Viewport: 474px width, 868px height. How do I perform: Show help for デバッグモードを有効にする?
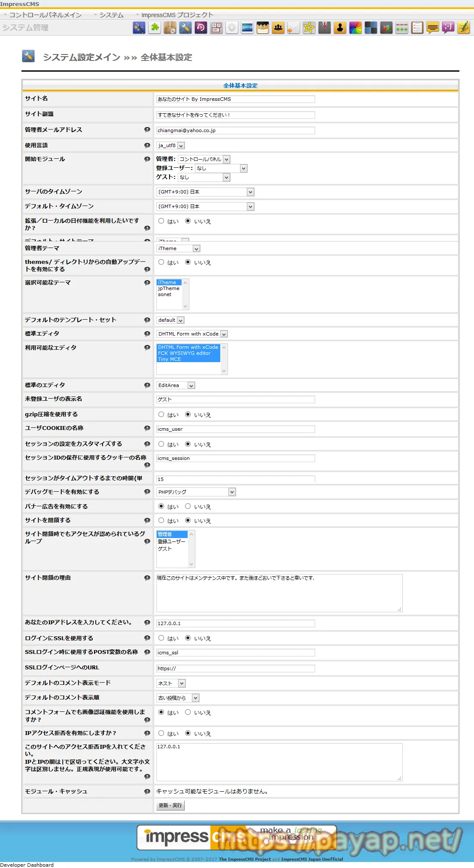147,492
